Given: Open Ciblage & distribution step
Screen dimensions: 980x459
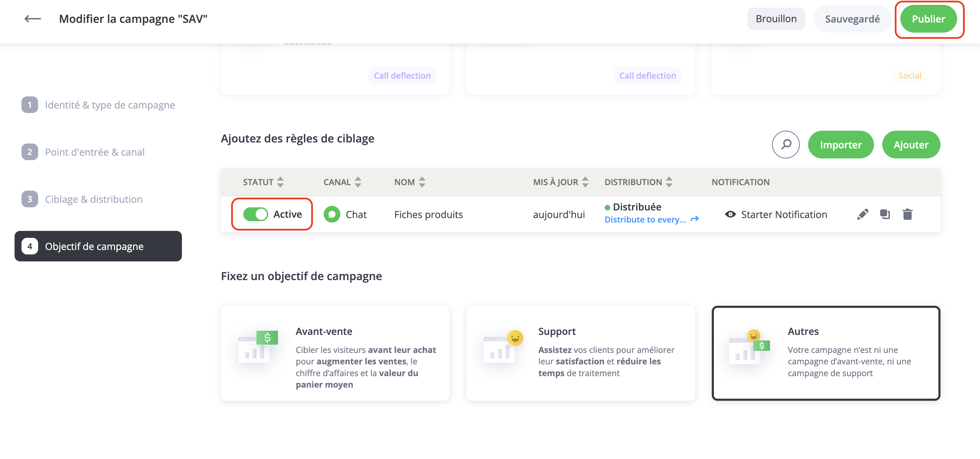Looking at the screenshot, I should 94,199.
